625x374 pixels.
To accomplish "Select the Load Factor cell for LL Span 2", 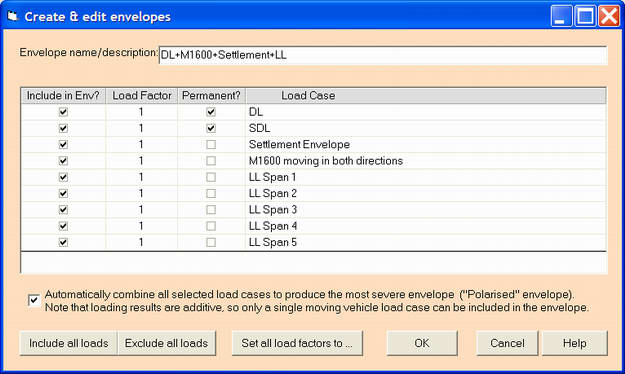I will tap(142, 194).
